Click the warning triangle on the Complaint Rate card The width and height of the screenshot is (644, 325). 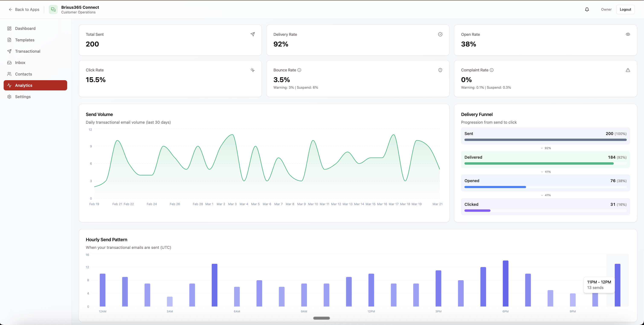(628, 70)
